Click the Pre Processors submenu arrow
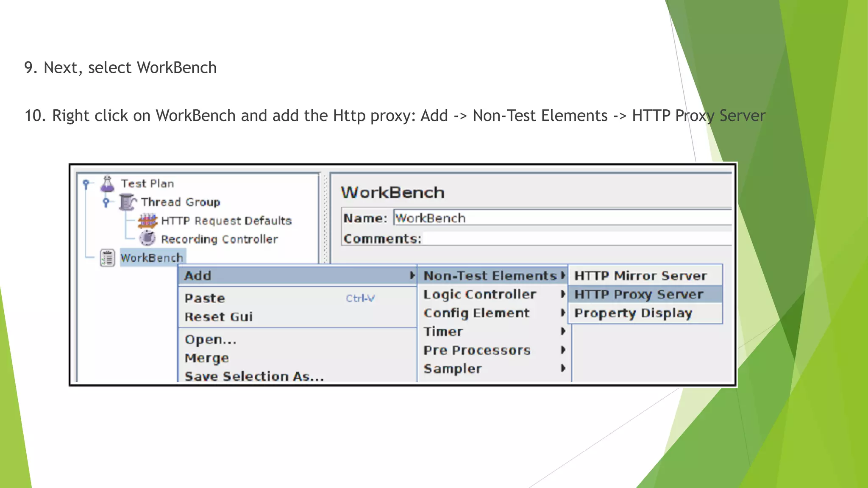Image resolution: width=868 pixels, height=488 pixels. tap(563, 350)
